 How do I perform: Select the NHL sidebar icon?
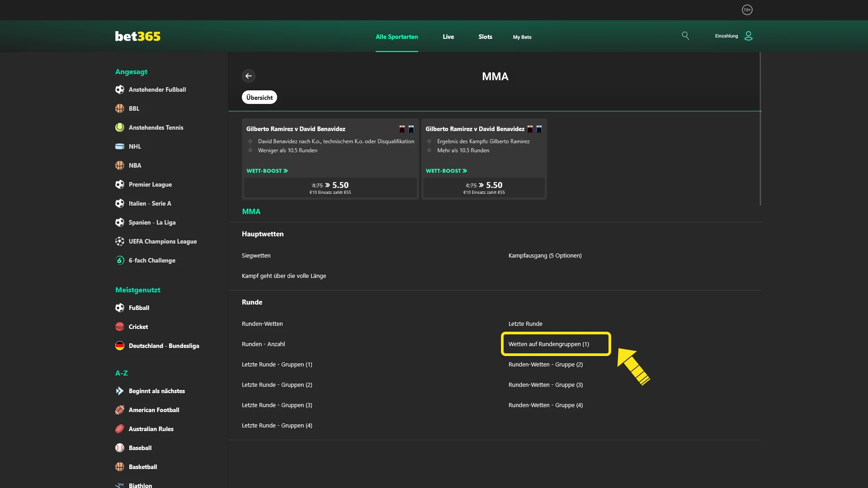click(119, 146)
